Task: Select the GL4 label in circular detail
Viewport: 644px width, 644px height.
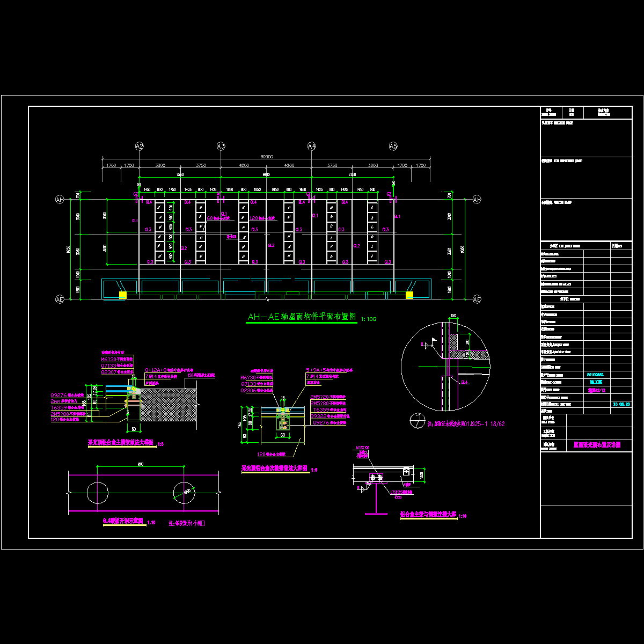Action: click(x=465, y=383)
